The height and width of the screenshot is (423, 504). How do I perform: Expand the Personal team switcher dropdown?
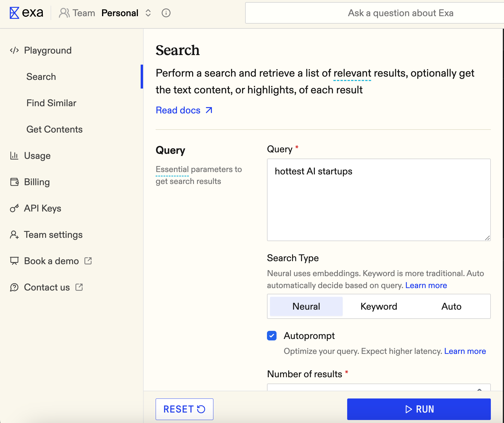[148, 13]
